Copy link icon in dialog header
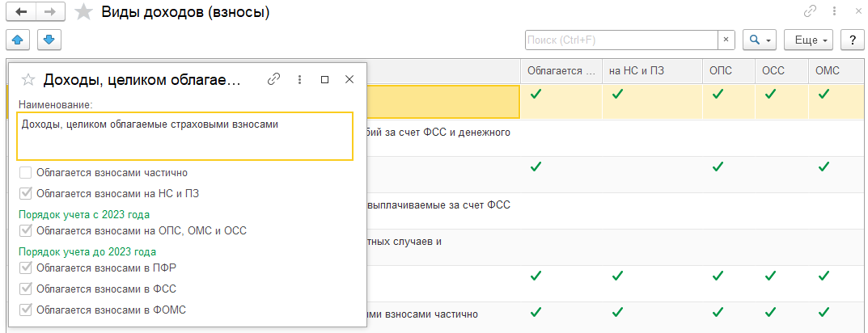Image resolution: width=868 pixels, height=333 pixels. tap(273, 80)
